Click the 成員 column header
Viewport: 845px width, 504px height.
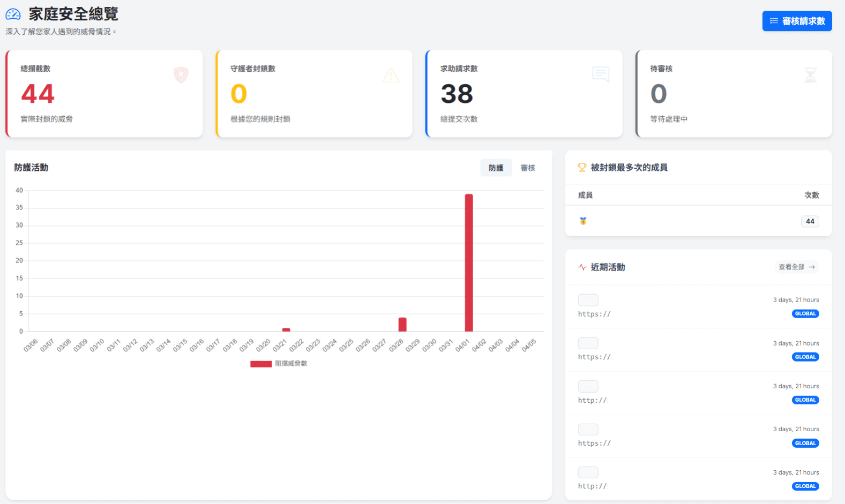tap(585, 195)
